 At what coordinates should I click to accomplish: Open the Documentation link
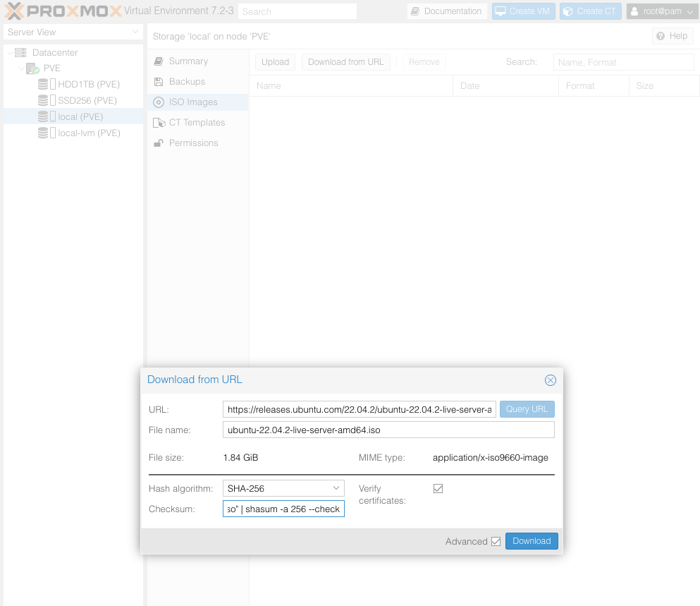[447, 11]
